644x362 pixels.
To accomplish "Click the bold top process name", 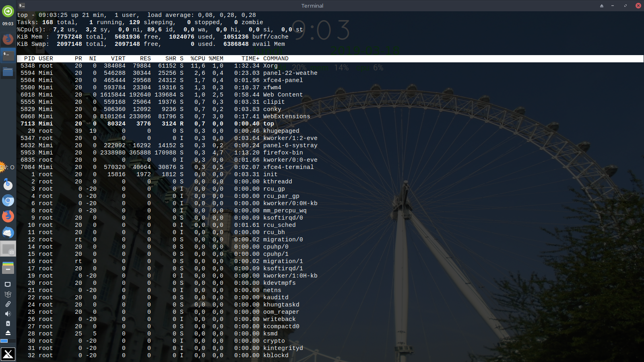I will click(268, 124).
